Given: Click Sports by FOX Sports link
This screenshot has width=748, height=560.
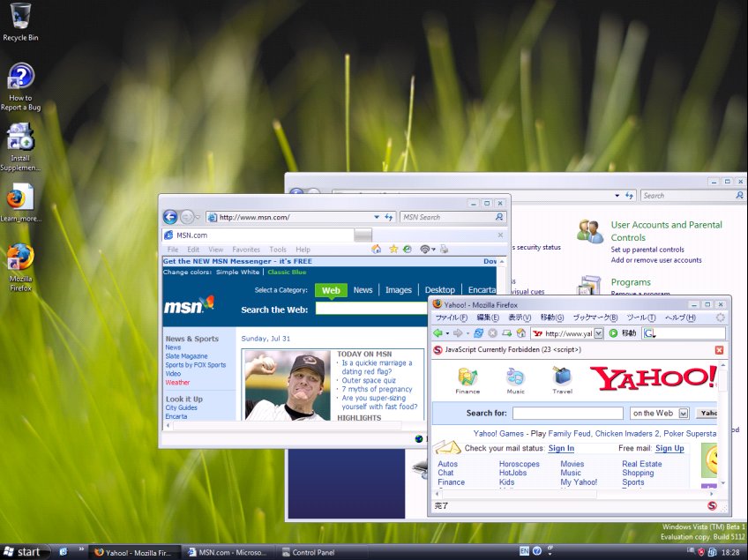Looking at the screenshot, I should click(x=196, y=365).
